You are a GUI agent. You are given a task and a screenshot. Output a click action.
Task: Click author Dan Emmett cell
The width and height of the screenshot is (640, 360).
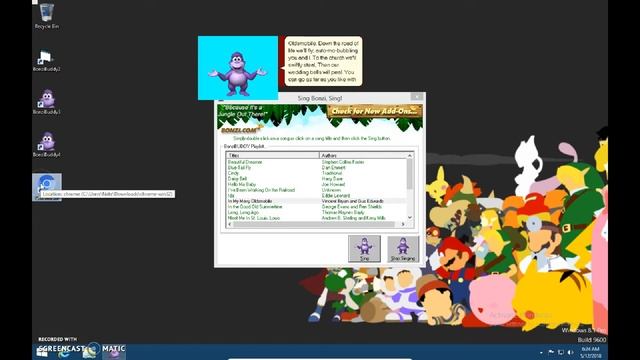[333, 168]
